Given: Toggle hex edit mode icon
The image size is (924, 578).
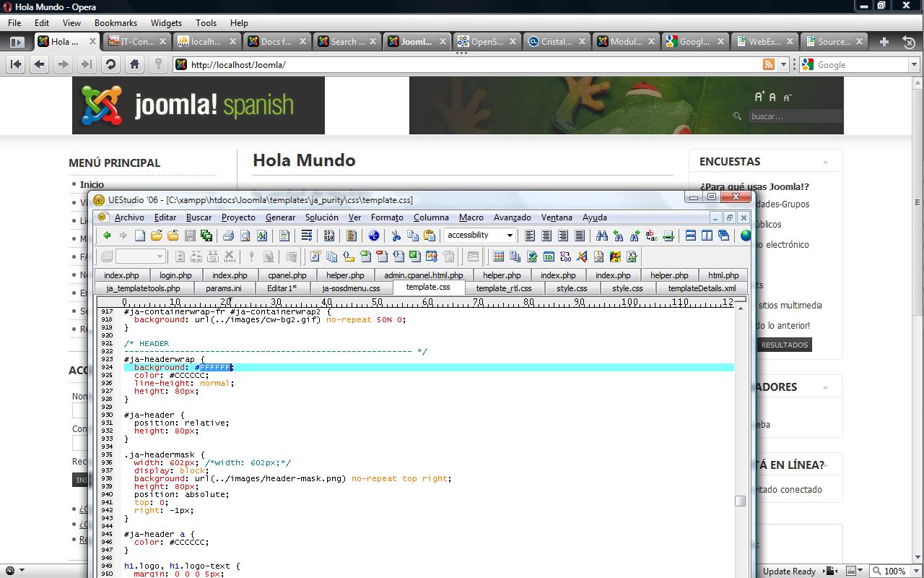Looking at the screenshot, I should coord(329,236).
